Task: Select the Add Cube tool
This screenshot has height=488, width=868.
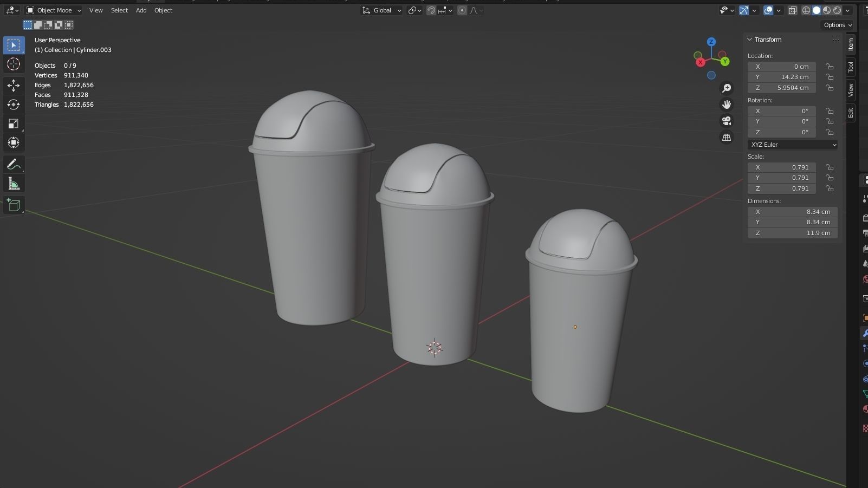Action: tap(14, 205)
